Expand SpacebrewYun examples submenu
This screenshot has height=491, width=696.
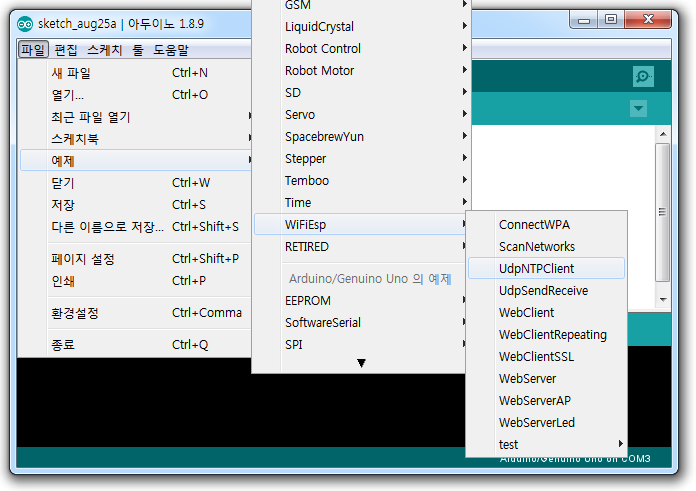click(x=362, y=136)
